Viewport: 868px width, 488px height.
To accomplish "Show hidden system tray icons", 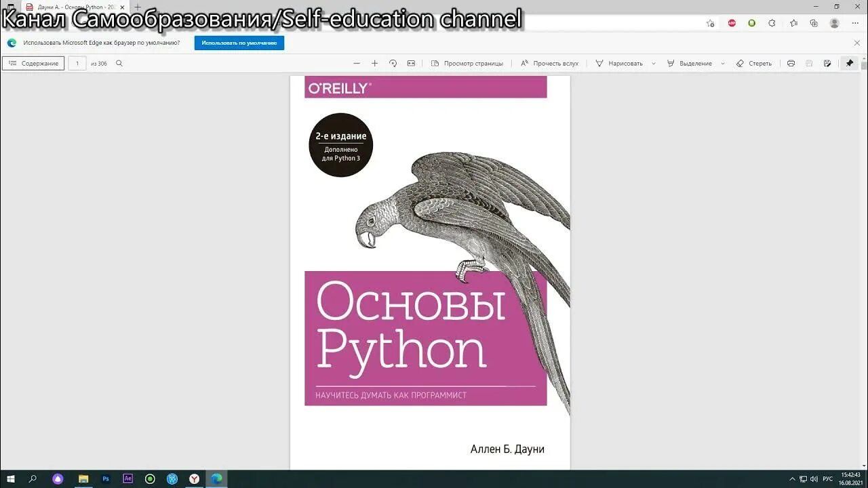I will 792,479.
